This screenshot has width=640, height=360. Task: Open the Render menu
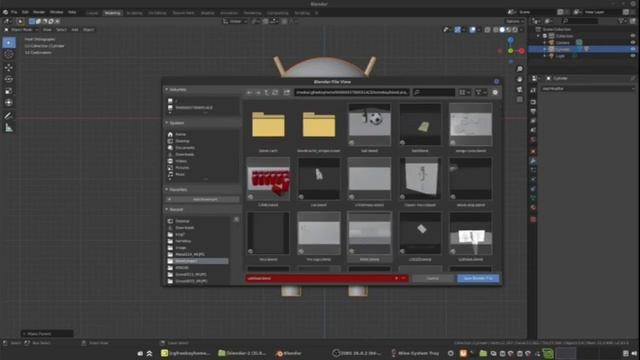(x=39, y=12)
